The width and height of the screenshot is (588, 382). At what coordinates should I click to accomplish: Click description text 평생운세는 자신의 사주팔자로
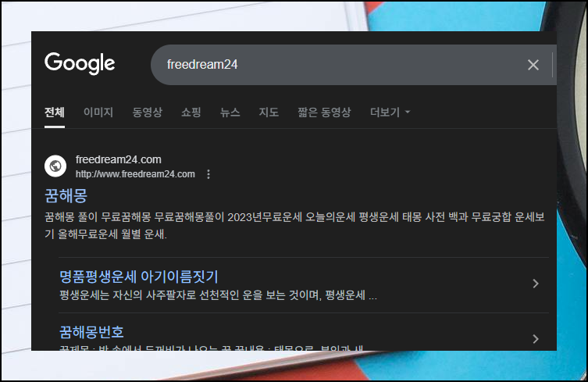[x=218, y=295]
